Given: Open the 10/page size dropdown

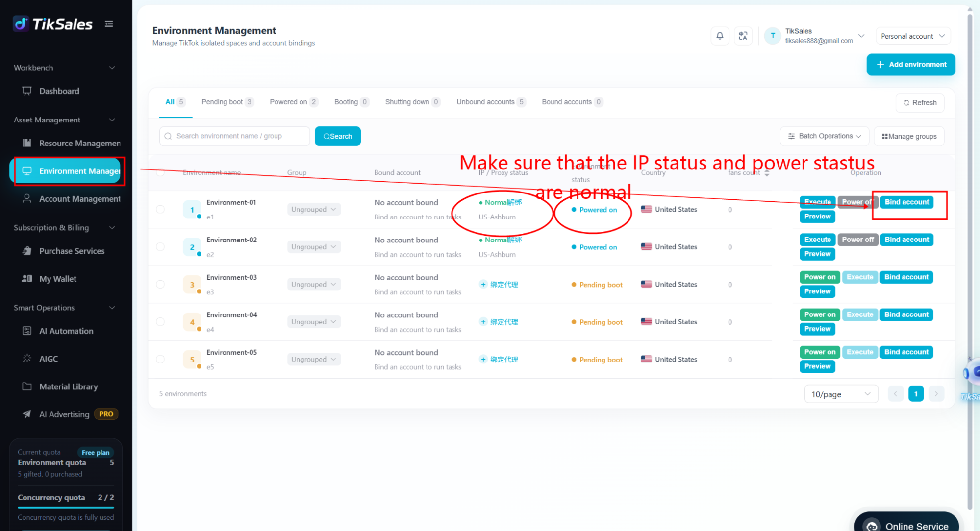Looking at the screenshot, I should (x=841, y=394).
